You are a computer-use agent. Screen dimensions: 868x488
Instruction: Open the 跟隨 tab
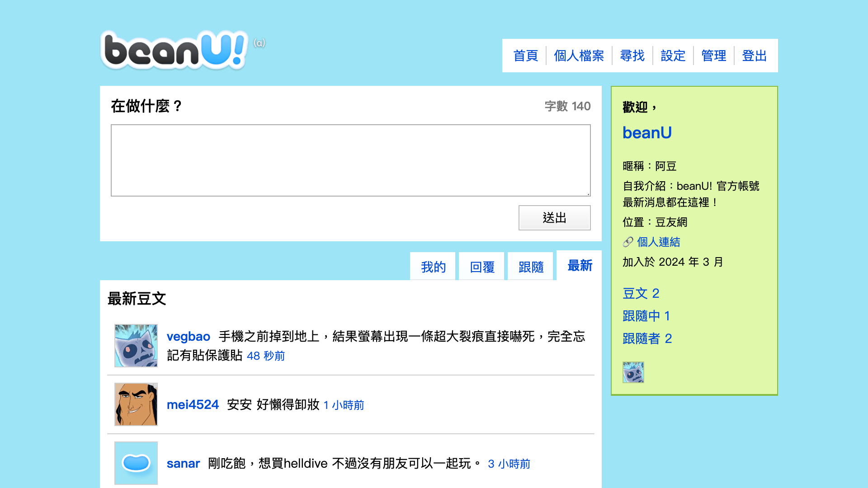531,267
